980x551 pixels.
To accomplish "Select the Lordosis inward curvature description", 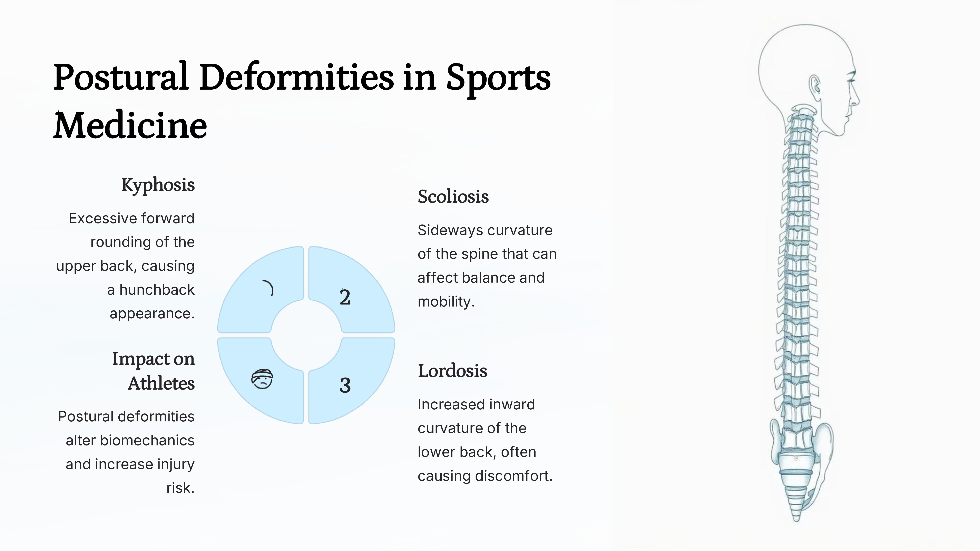I will click(485, 440).
